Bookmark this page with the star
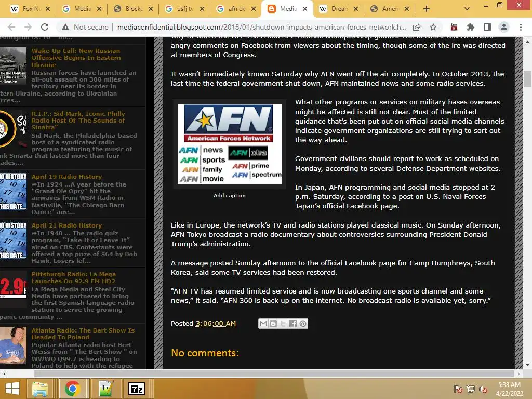 [433, 27]
